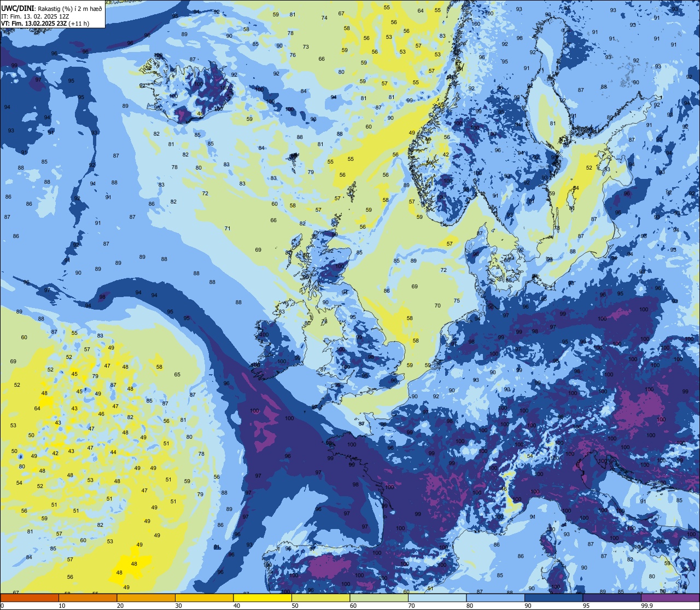700x610 pixels.
Task: Select the pale yellow 50–60 legend swatch
Action: (x=320, y=598)
